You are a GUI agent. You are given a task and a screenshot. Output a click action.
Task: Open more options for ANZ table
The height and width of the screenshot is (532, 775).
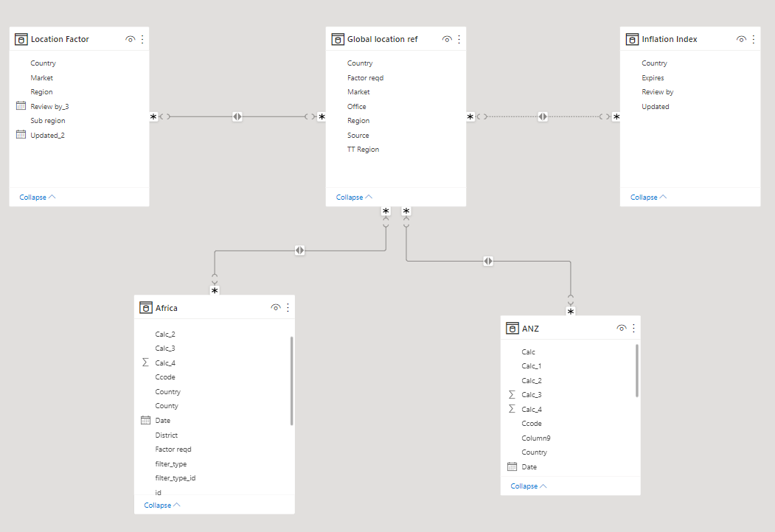tap(633, 329)
